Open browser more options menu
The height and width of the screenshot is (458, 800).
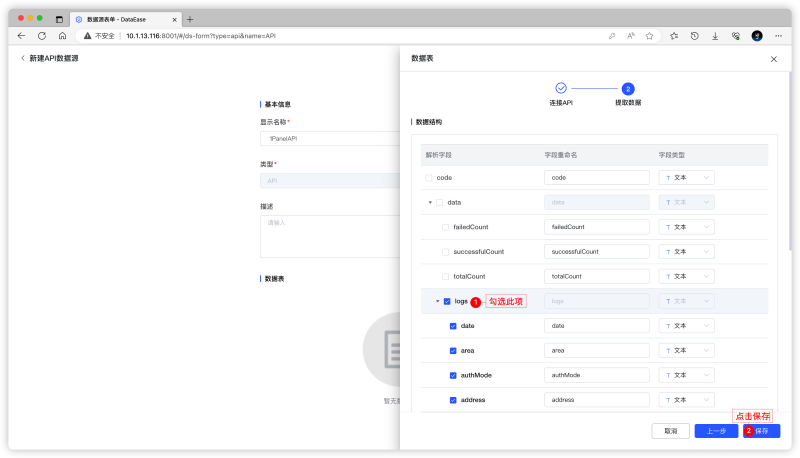click(x=778, y=36)
